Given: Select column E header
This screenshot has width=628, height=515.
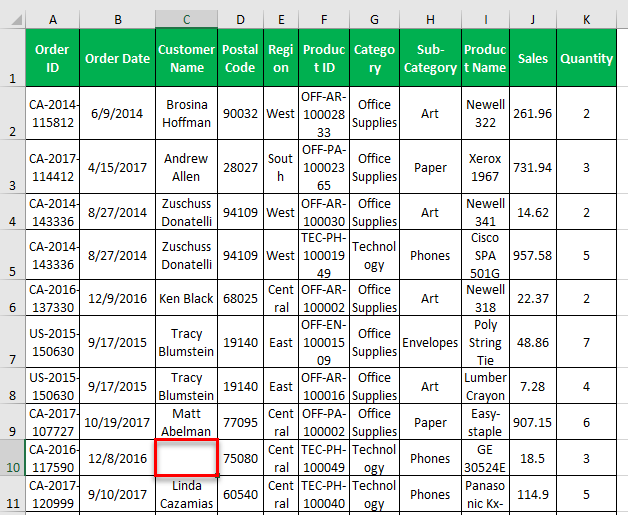Looking at the screenshot, I should (281, 19).
